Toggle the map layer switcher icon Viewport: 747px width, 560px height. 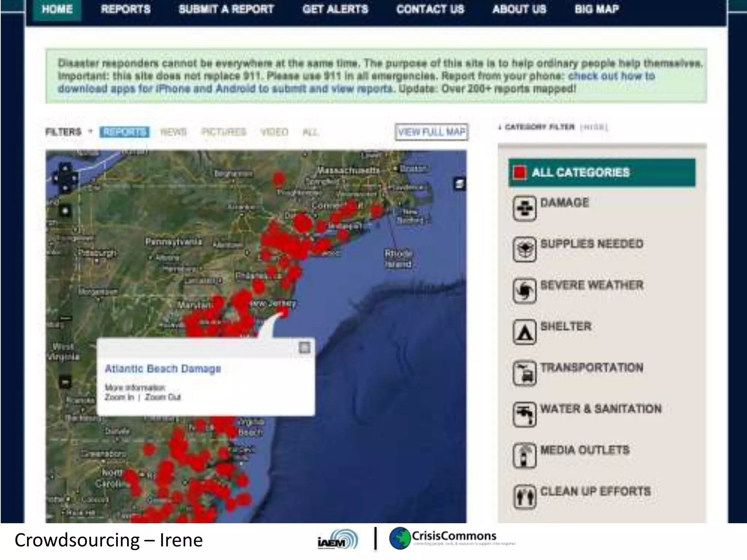point(459,184)
